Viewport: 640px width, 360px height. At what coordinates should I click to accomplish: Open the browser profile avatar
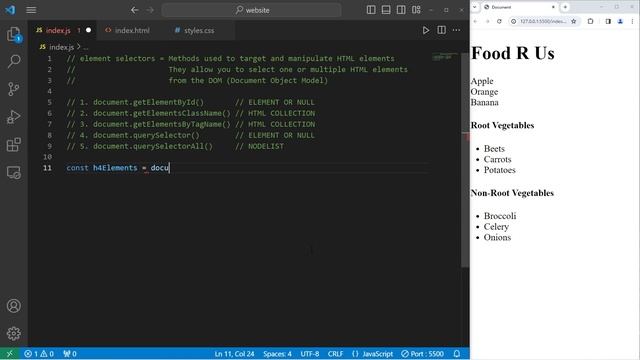(x=620, y=21)
